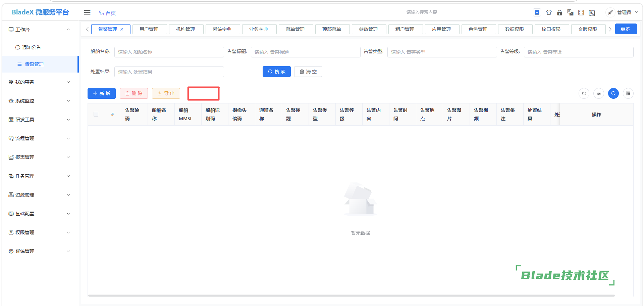This screenshot has width=644, height=306.
Task: Click the sword avatar of 管理员
Action: (610, 12)
